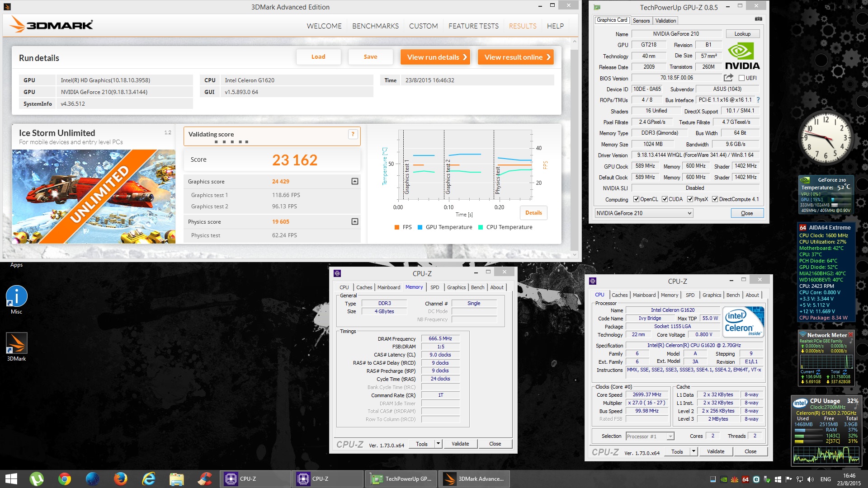Open the Mainboard tab in the CPU-Z CPU window
The image size is (868, 488).
pos(644,295)
